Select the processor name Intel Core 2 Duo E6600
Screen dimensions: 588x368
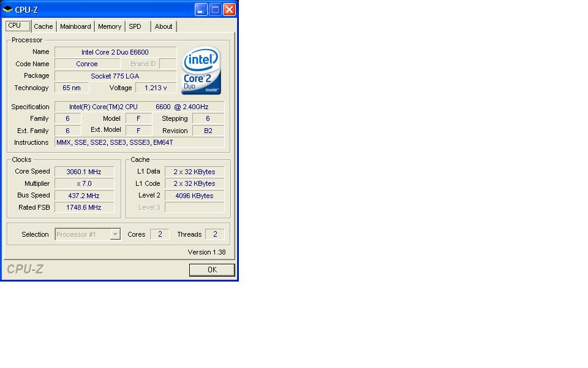tap(116, 52)
